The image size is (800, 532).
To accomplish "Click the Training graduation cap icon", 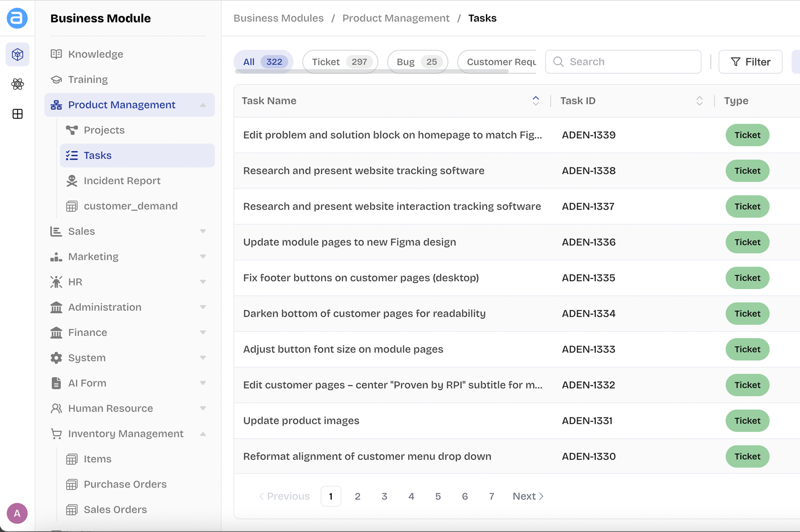I will pos(56,79).
